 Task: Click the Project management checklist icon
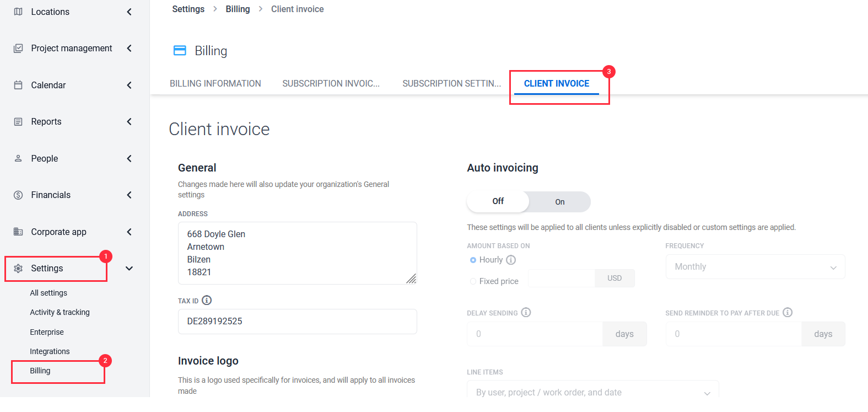[x=18, y=49]
